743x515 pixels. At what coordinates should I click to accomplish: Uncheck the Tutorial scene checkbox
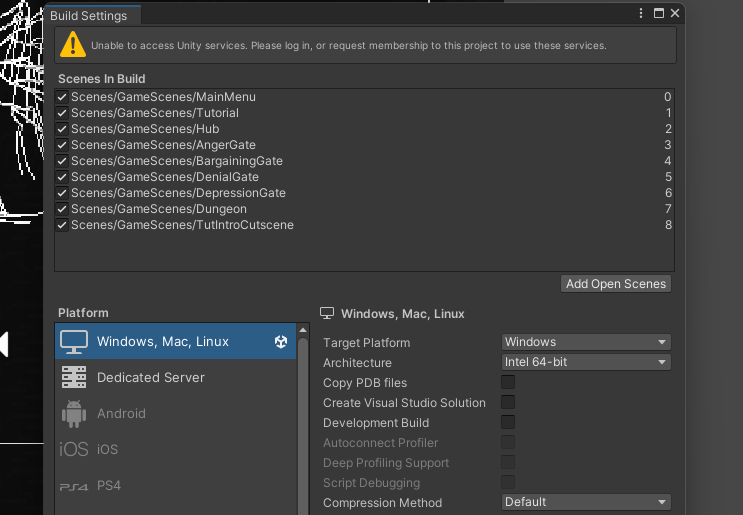(62, 113)
